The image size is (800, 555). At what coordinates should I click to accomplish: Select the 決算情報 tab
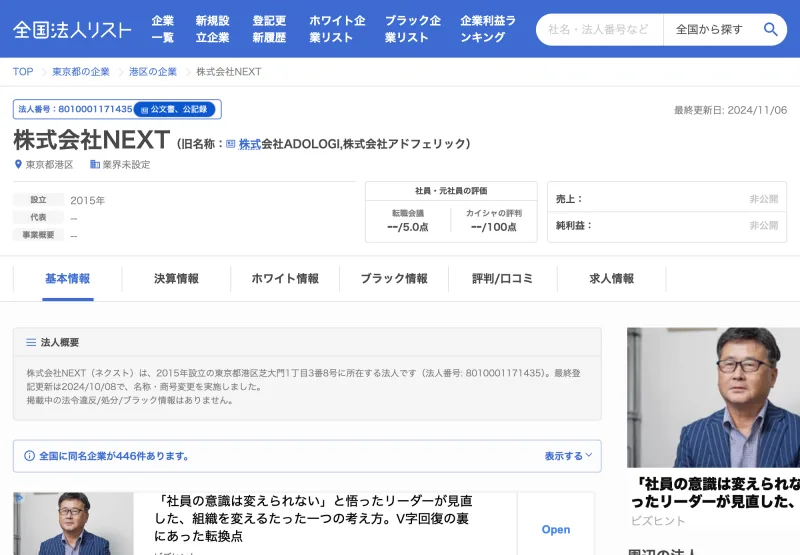(x=177, y=279)
